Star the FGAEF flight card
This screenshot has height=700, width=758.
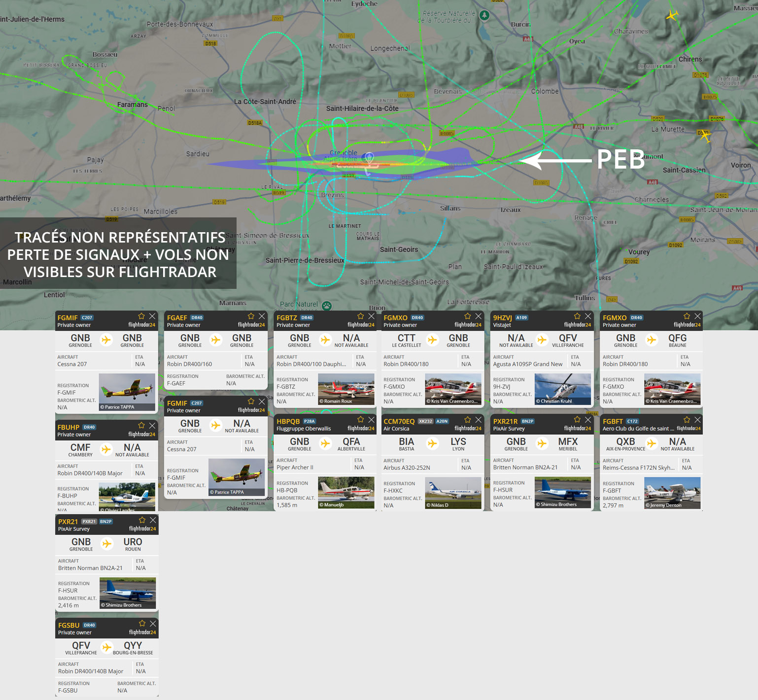(251, 316)
